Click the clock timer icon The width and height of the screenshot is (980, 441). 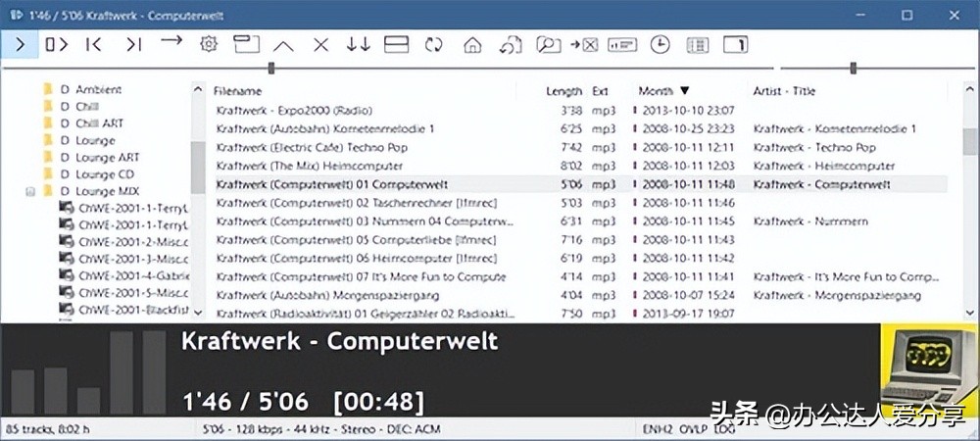[x=660, y=44]
